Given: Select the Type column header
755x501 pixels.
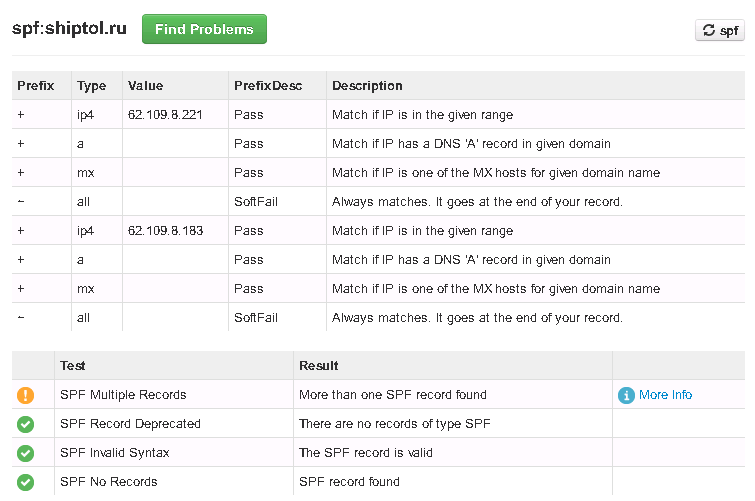Looking at the screenshot, I should point(91,86).
